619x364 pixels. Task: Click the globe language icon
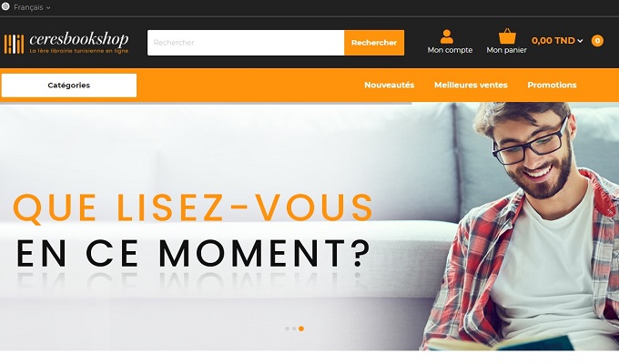click(x=5, y=6)
